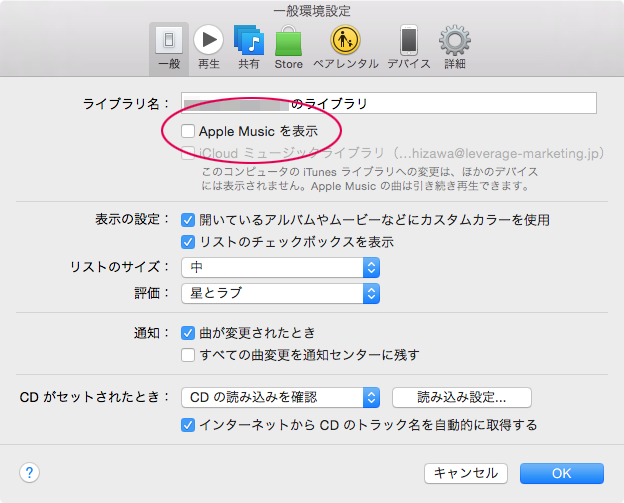Open the 詳細 (Advanced) preferences pane
624x503 pixels.
pos(455,48)
